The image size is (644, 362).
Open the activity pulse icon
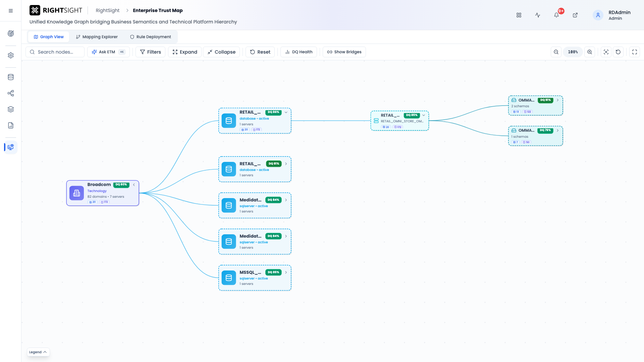tap(538, 15)
